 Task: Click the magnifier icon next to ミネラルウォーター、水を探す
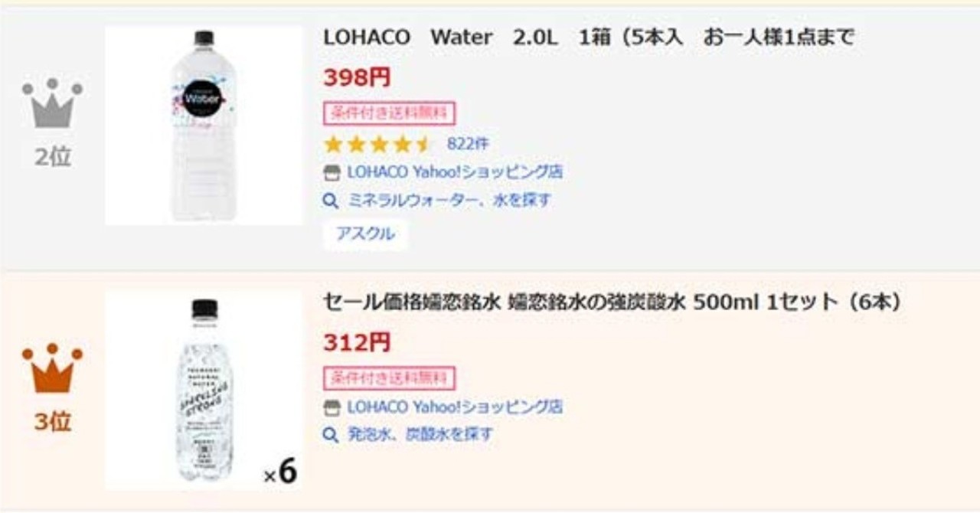331,201
